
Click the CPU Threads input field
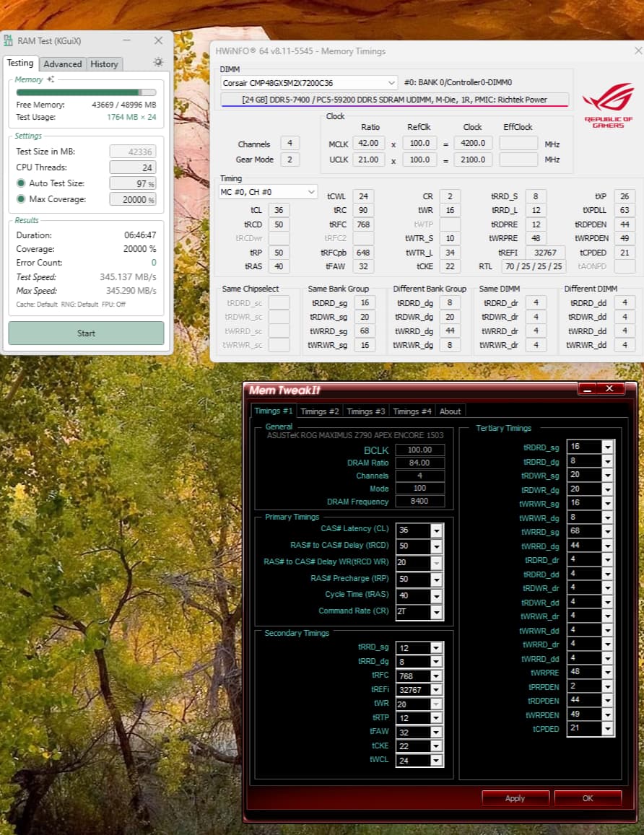pos(132,167)
